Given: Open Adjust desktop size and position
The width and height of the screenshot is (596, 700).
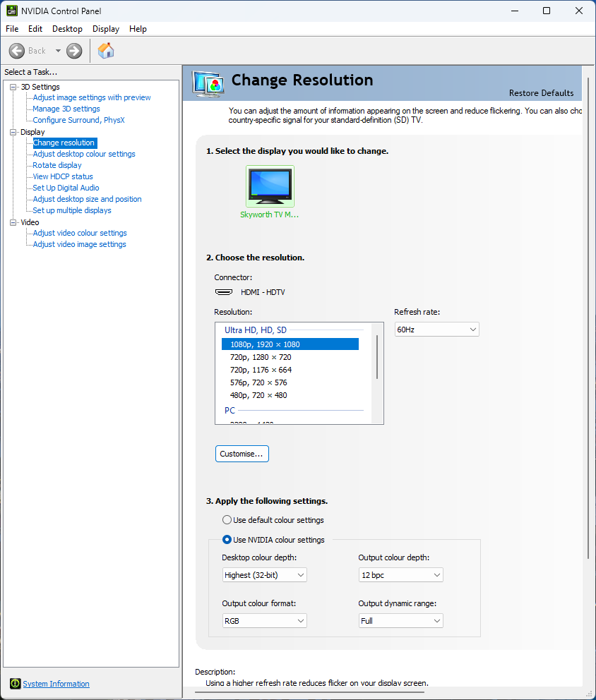Looking at the screenshot, I should tap(87, 199).
